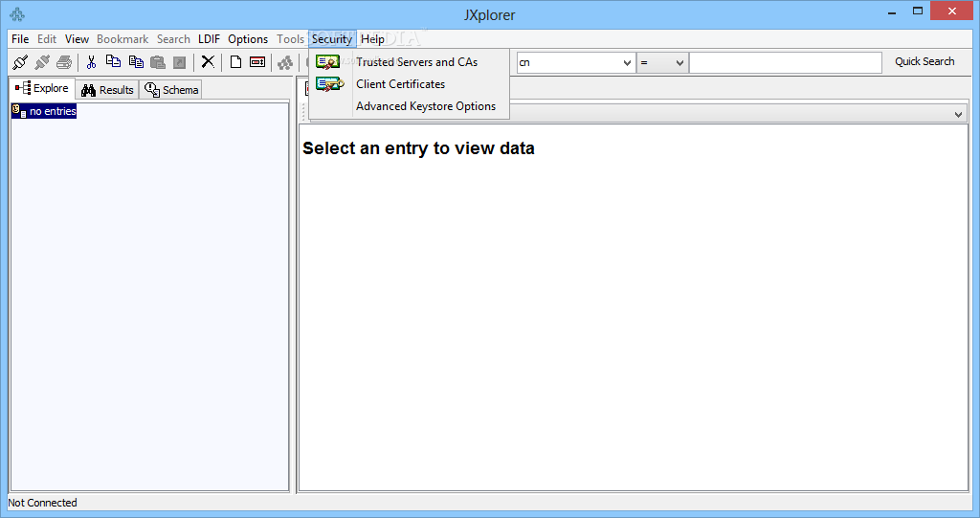The width and height of the screenshot is (980, 518).
Task: Click the Client Certificates key icon
Action: pyautogui.click(x=330, y=84)
